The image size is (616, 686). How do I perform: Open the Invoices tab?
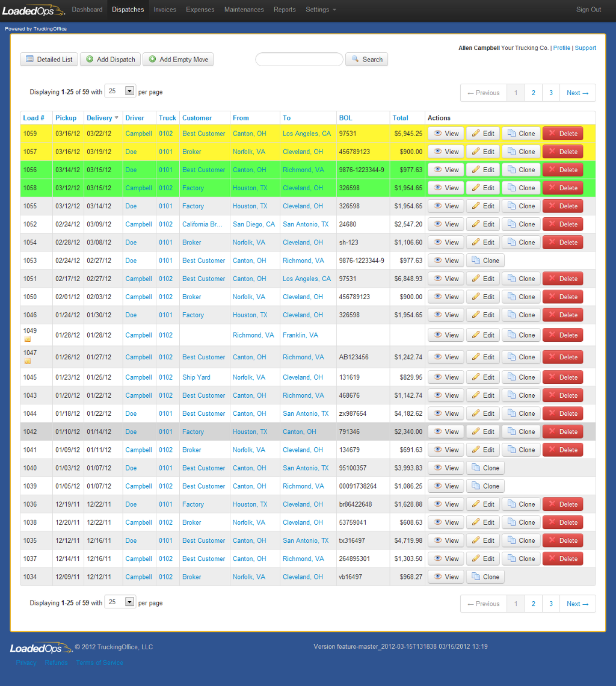click(165, 10)
